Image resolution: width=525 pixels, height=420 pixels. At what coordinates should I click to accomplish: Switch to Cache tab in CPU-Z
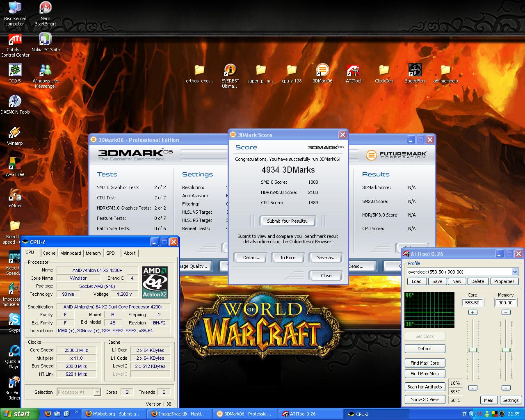click(49, 253)
